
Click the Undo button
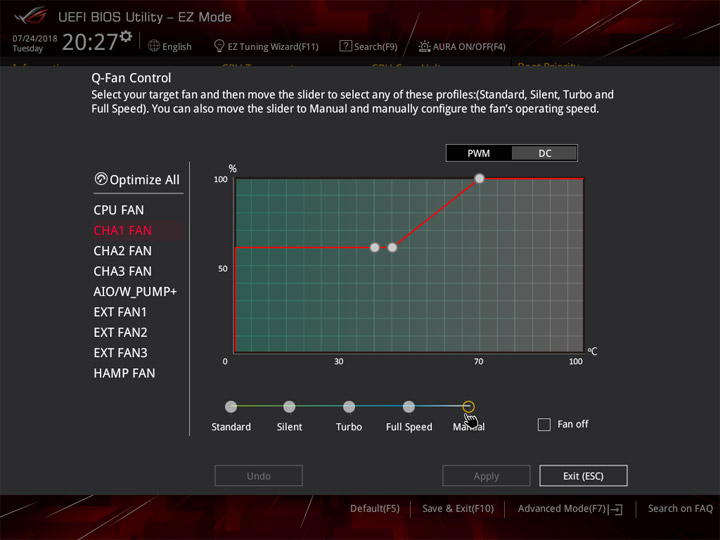pos(259,476)
